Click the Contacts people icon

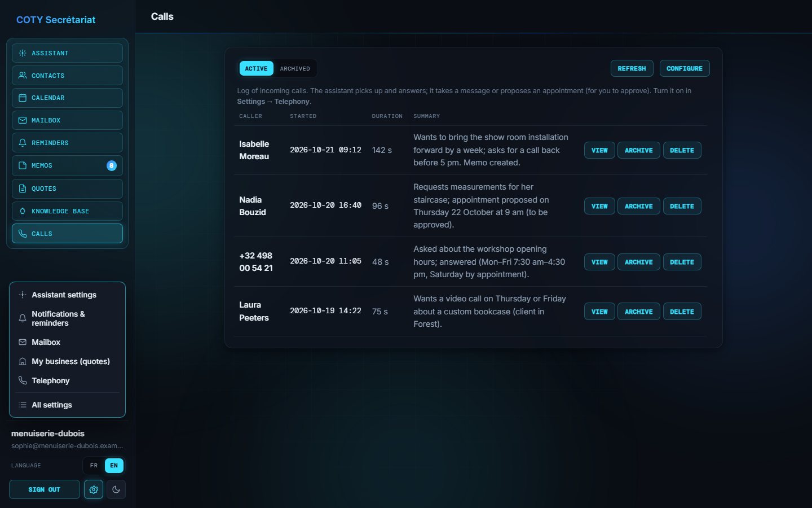[x=23, y=76]
